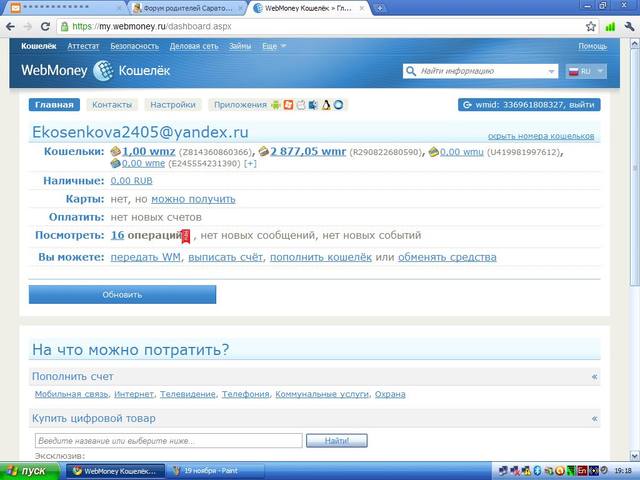Open the Займы menu item
The height and width of the screenshot is (480, 640).
(x=240, y=46)
